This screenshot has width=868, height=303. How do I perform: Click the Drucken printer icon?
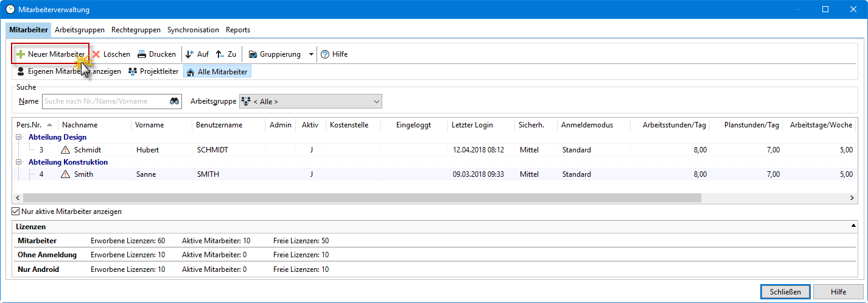click(x=142, y=54)
